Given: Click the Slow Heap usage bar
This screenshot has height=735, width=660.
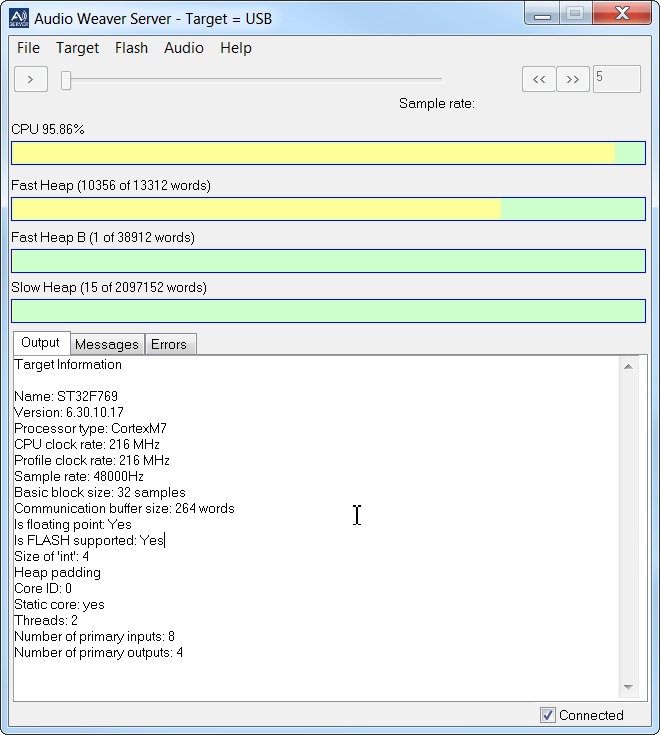Looking at the screenshot, I should point(328,311).
